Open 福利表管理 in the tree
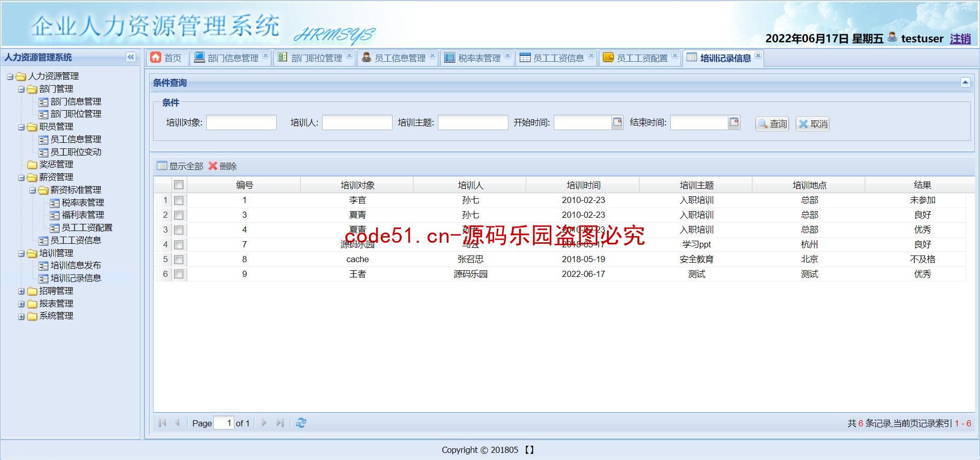This screenshot has width=980, height=460. pos(83,215)
